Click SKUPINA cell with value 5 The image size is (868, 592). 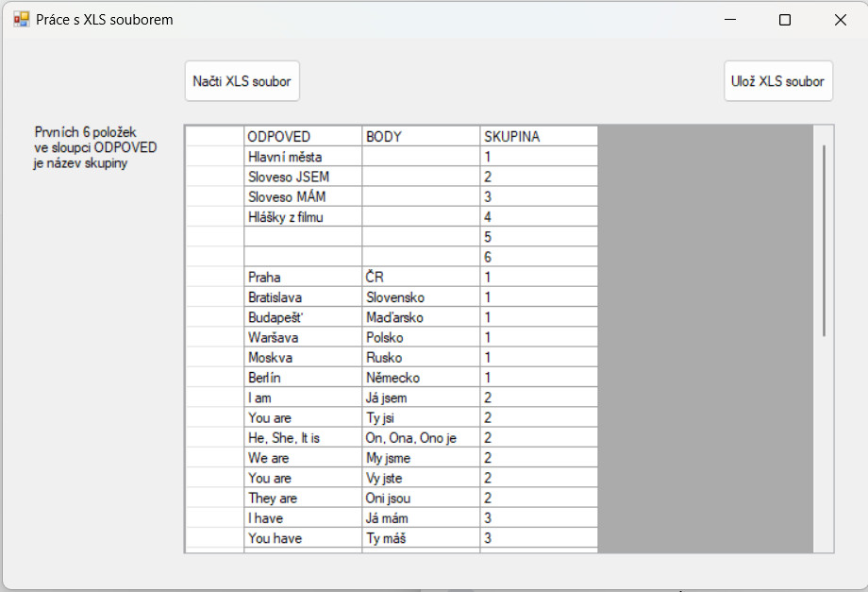coord(539,236)
